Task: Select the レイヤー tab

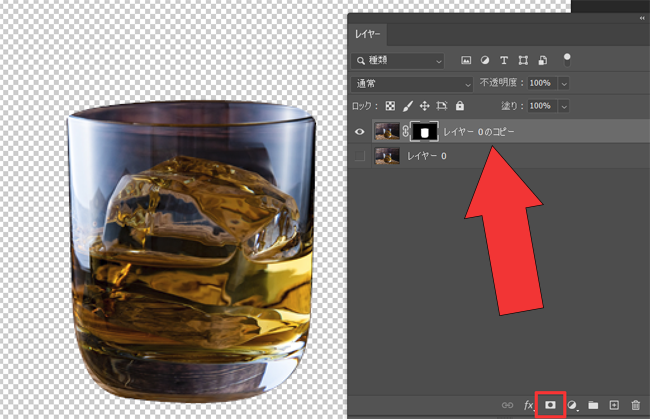Action: point(370,34)
